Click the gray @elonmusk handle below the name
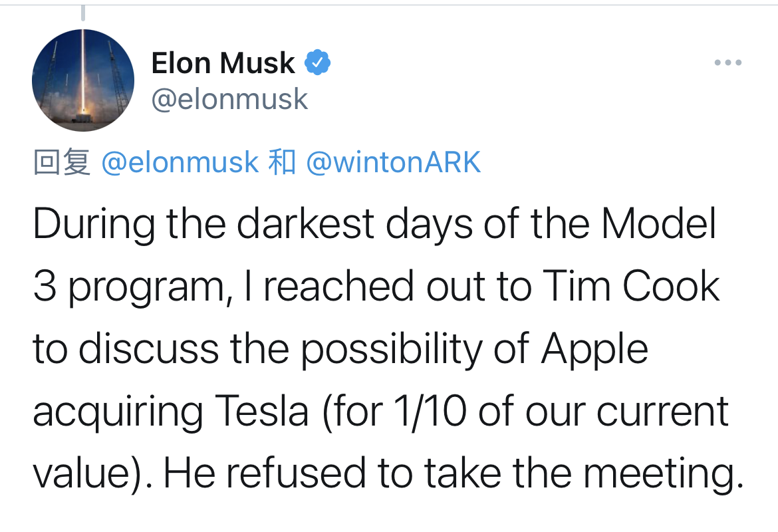 pos(229,100)
